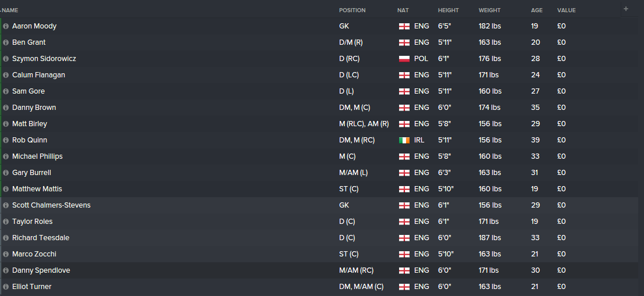The image size is (644, 296).
Task: Click the Poland flag in Sidorowicz's row
Action: 404,59
